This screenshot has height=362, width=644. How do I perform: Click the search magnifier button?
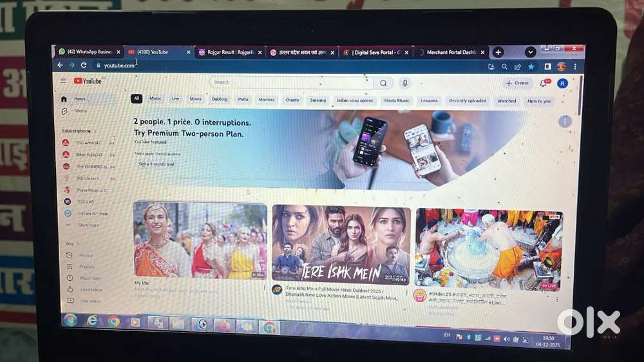click(383, 83)
